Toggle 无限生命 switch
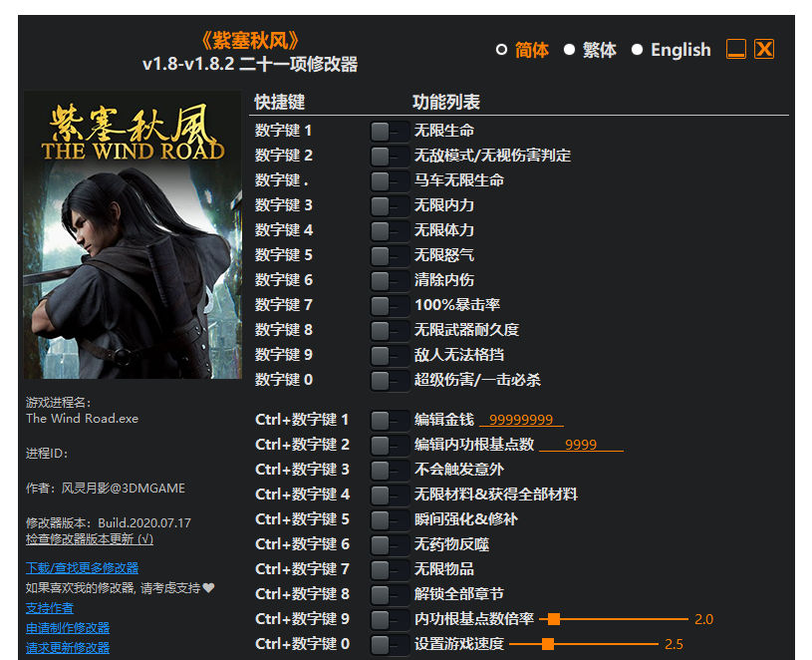Screen dimensions: 812x660 [x=390, y=131]
